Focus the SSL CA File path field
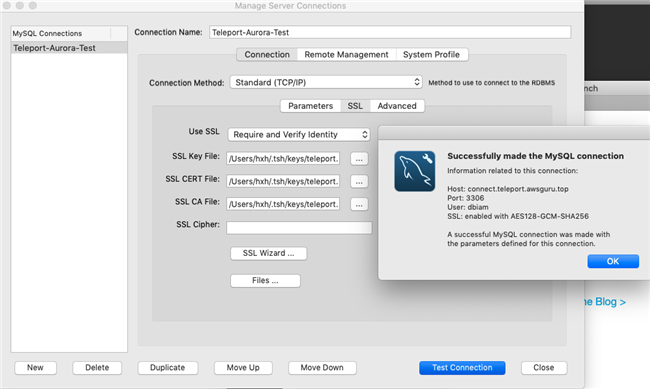 point(283,204)
